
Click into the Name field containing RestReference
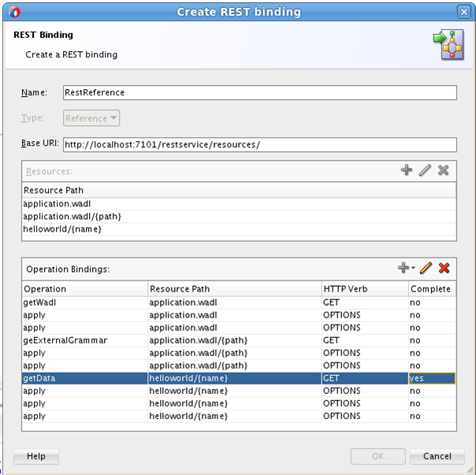tap(260, 92)
